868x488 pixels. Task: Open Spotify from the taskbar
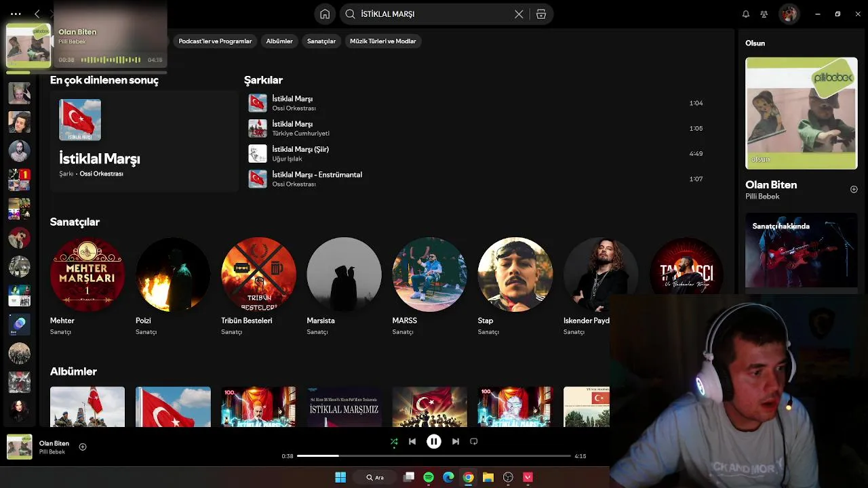point(429,477)
